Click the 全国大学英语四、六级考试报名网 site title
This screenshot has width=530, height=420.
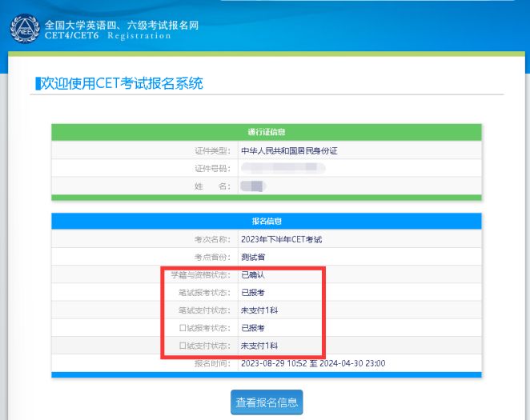[x=122, y=25]
